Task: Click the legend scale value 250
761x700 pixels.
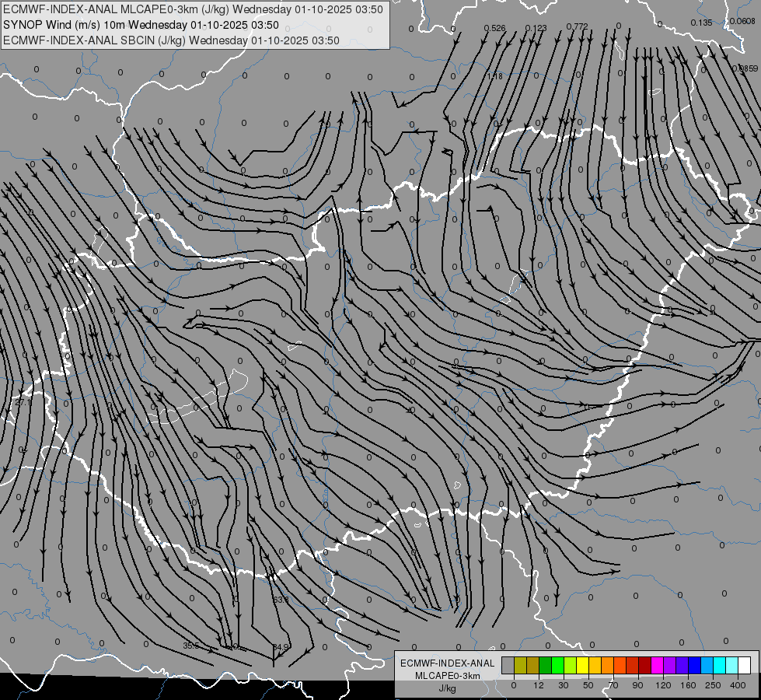Action: [713, 685]
